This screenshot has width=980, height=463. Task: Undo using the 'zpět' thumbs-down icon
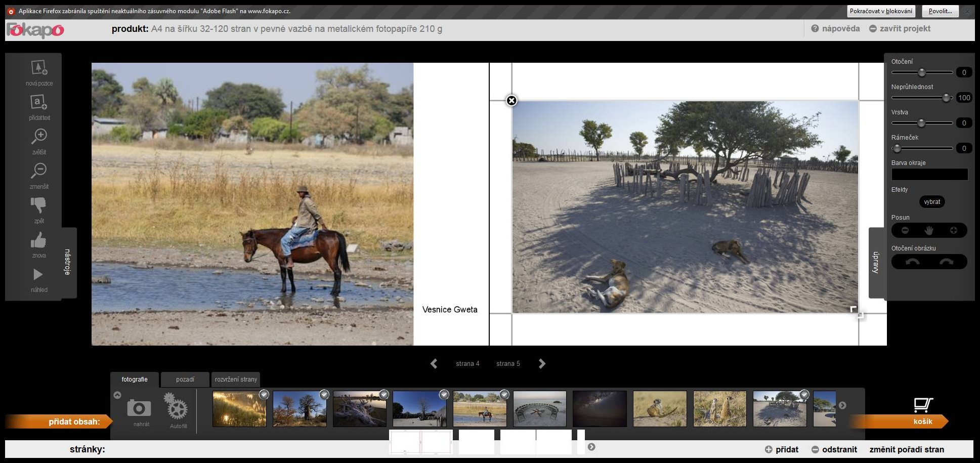click(39, 205)
